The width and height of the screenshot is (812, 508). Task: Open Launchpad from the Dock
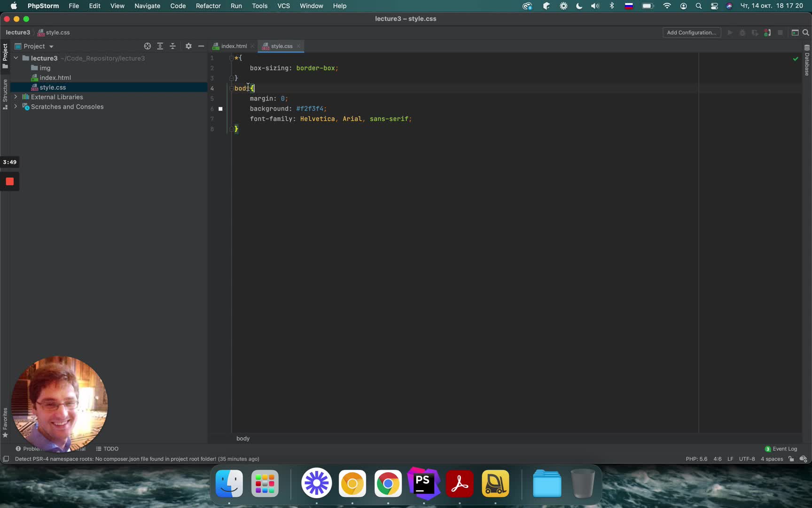(265, 484)
